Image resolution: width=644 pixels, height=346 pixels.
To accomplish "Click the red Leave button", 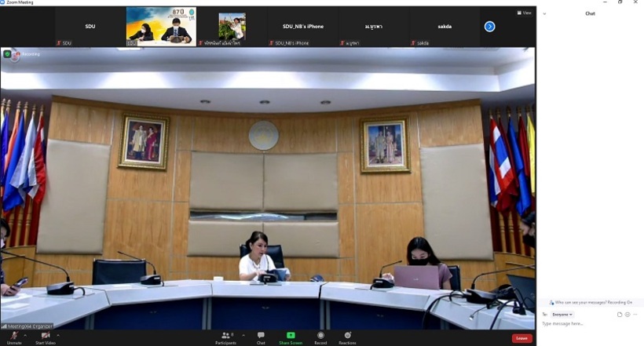I will [x=521, y=338].
